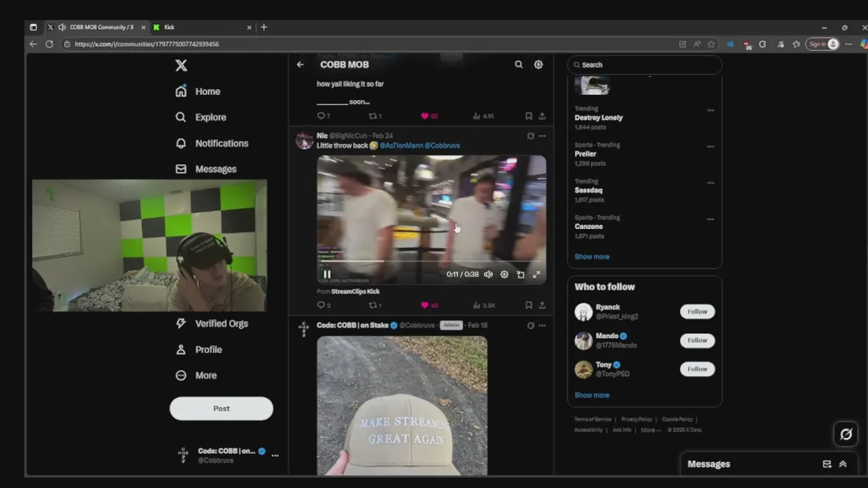Bookmark Nic's throwback post
Image resolution: width=868 pixels, height=488 pixels.
coord(528,305)
